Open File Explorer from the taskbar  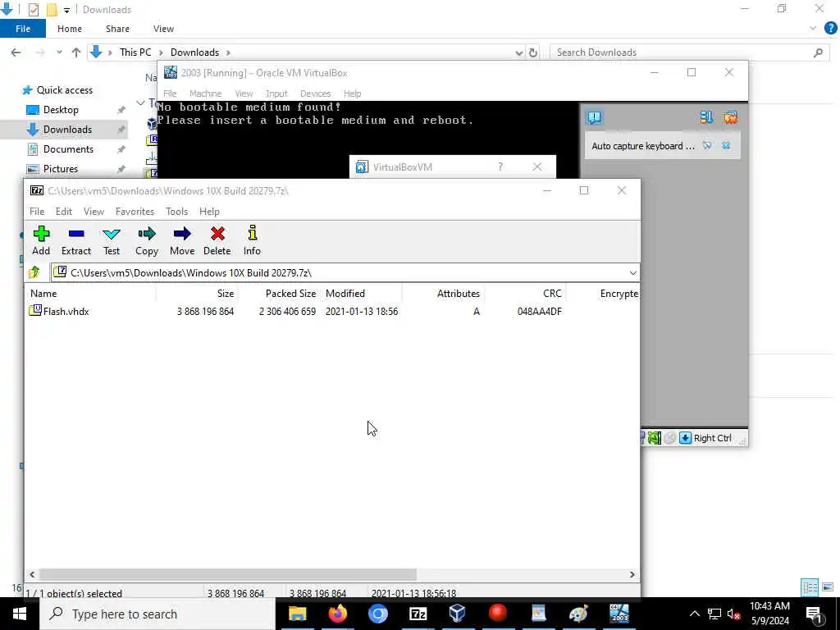[x=297, y=614]
